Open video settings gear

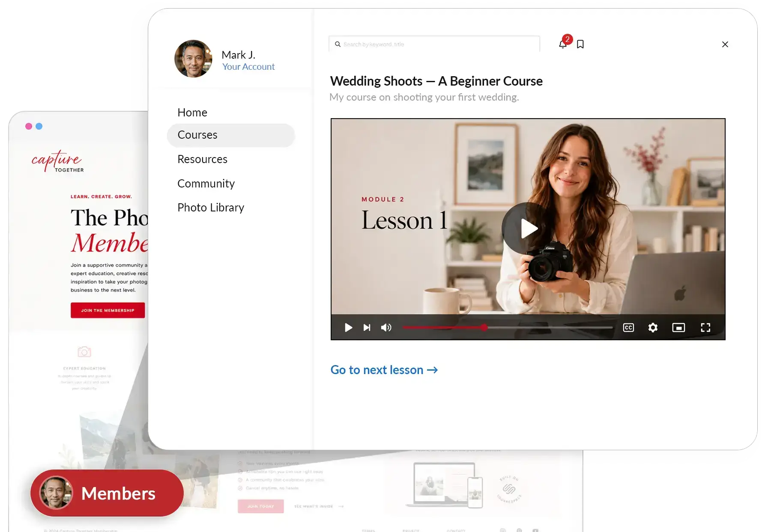point(653,327)
